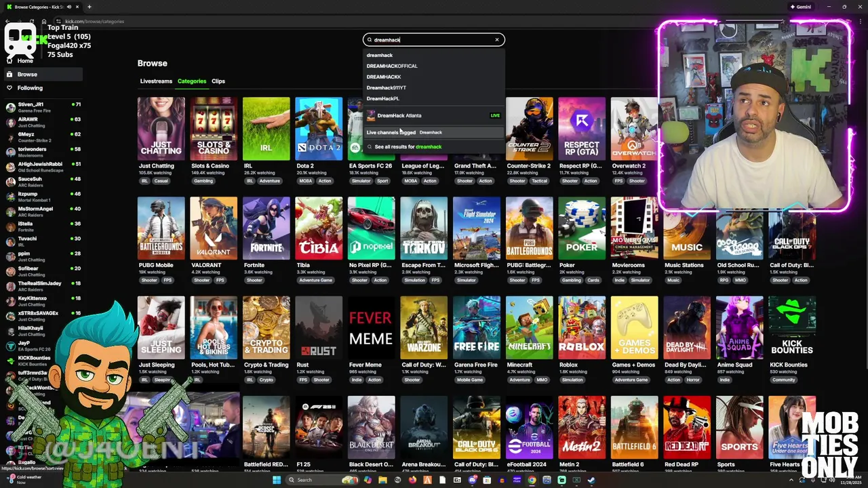This screenshot has width=868, height=488.
Task: Click the dreamhack search field
Action: (x=434, y=39)
